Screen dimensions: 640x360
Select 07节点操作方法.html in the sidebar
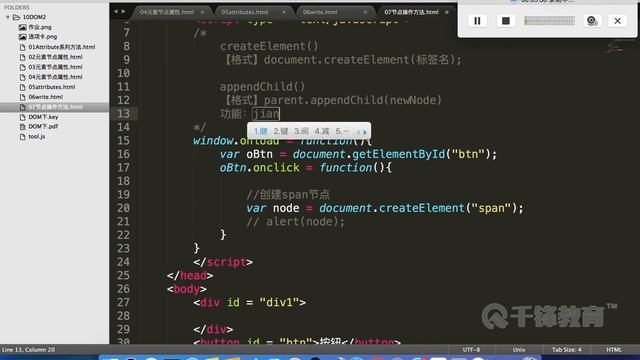click(55, 107)
